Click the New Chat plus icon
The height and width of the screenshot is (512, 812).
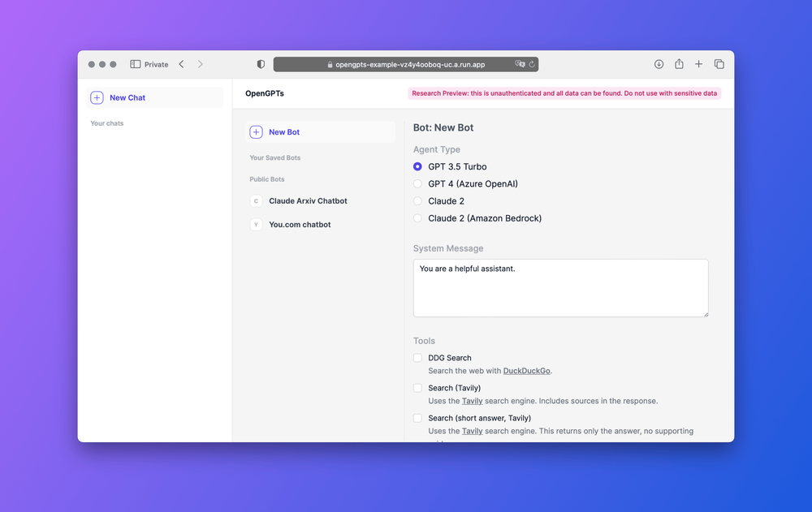point(97,97)
